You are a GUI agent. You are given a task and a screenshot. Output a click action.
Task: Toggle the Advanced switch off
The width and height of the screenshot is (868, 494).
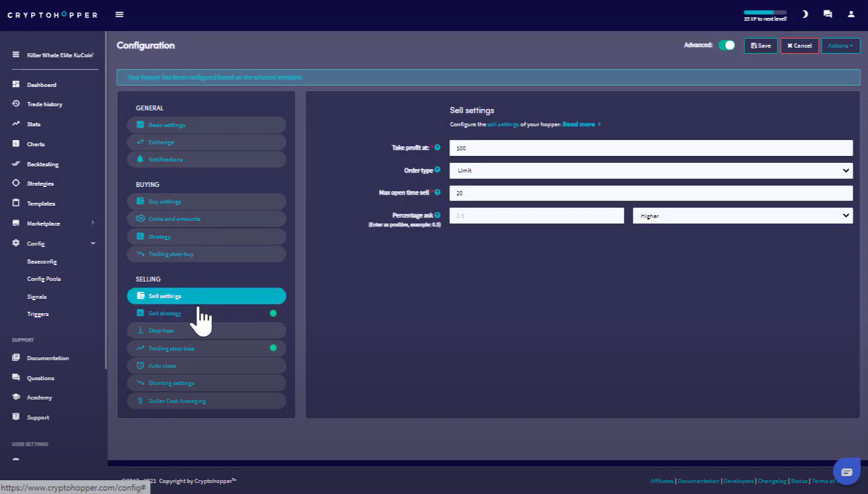pos(727,46)
